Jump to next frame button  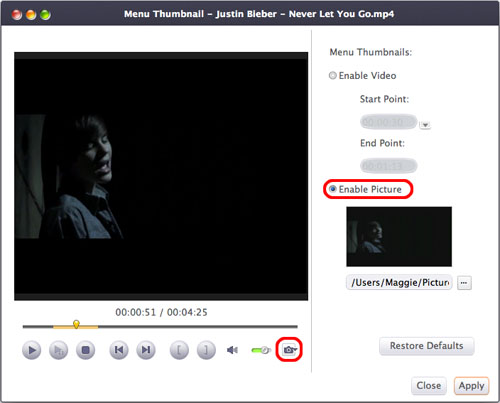146,350
